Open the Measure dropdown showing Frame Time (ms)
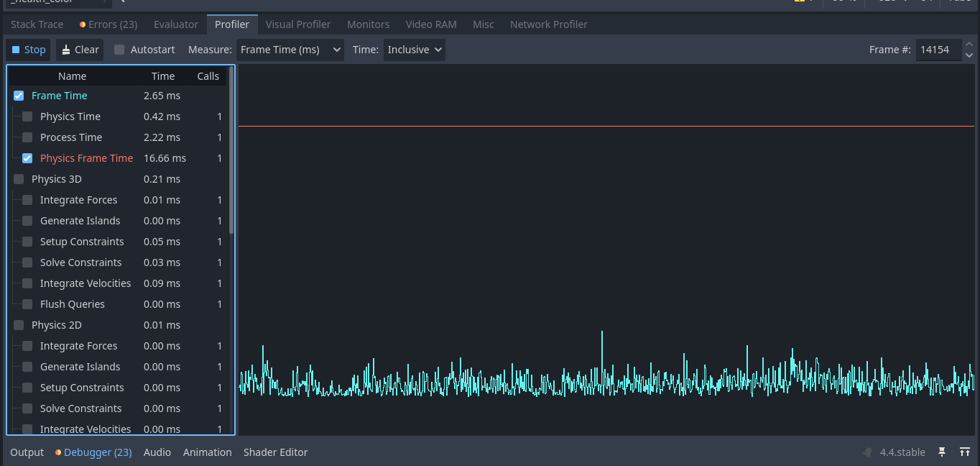The width and height of the screenshot is (980, 466). 290,50
